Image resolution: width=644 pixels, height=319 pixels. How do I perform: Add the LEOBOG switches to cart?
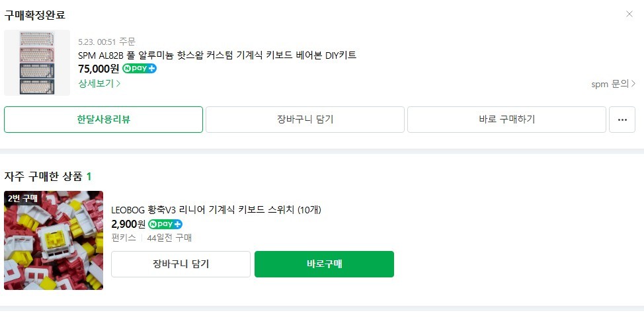pos(181,264)
